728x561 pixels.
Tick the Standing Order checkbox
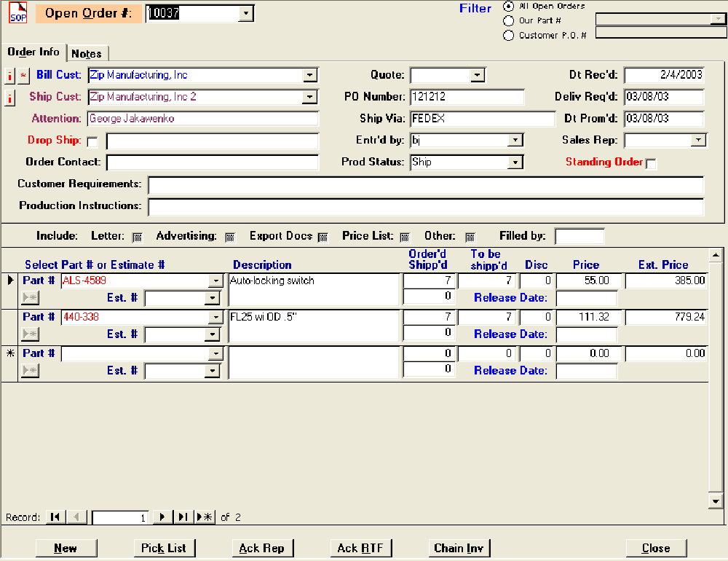651,164
